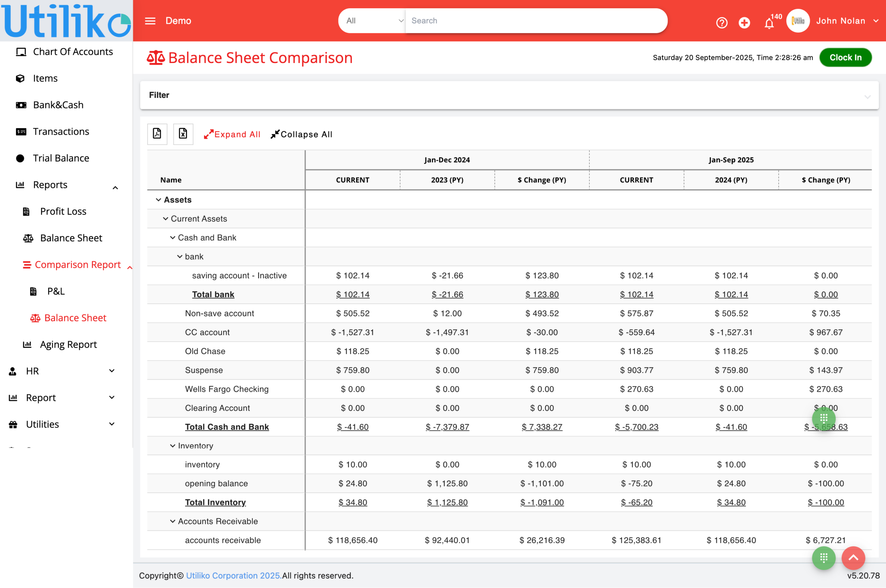This screenshot has width=886, height=588.
Task: Open green grid apps button at bottom
Action: coord(823,558)
